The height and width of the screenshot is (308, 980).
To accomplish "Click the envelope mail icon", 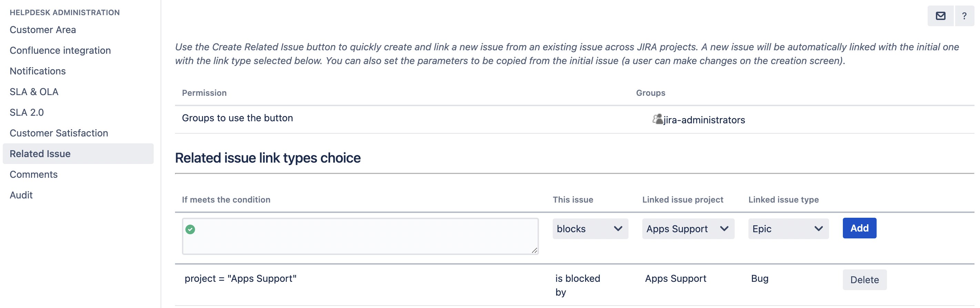I will tap(940, 16).
